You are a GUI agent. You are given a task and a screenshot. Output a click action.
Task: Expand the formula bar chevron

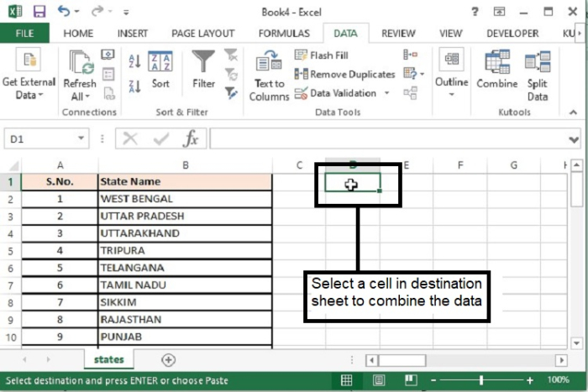tap(574, 140)
